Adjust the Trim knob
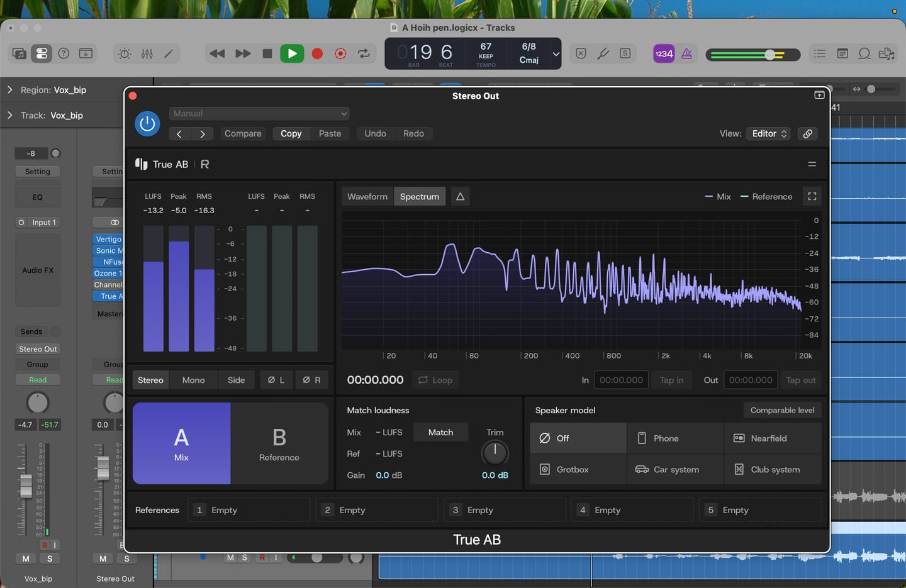Viewport: 906px width, 588px height. pyautogui.click(x=495, y=453)
